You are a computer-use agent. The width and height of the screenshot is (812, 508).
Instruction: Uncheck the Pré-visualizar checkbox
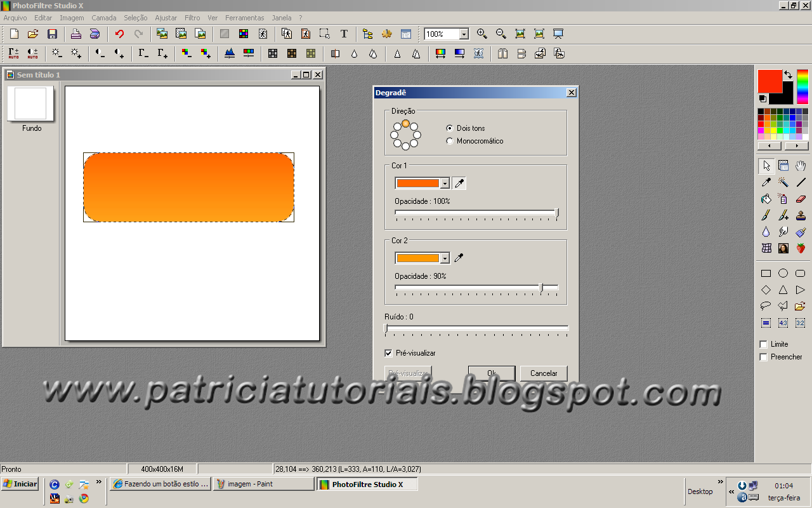tap(389, 353)
